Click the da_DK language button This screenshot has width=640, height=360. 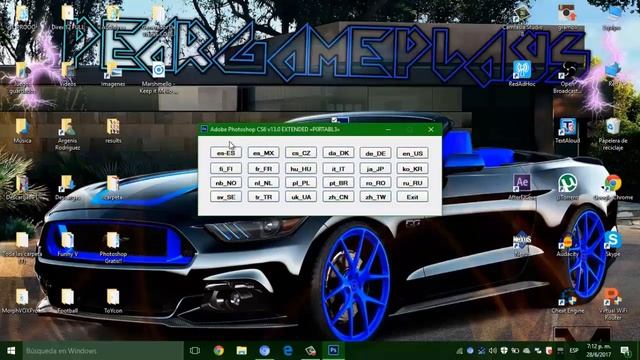point(338,153)
